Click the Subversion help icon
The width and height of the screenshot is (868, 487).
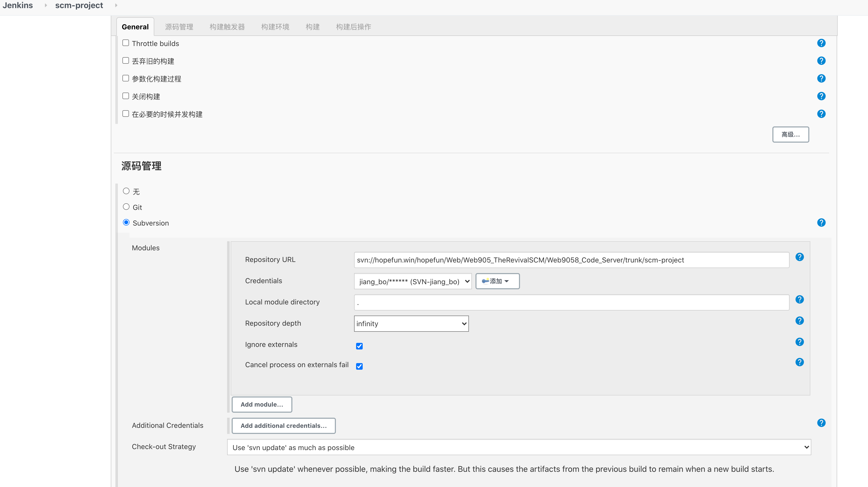tap(821, 222)
